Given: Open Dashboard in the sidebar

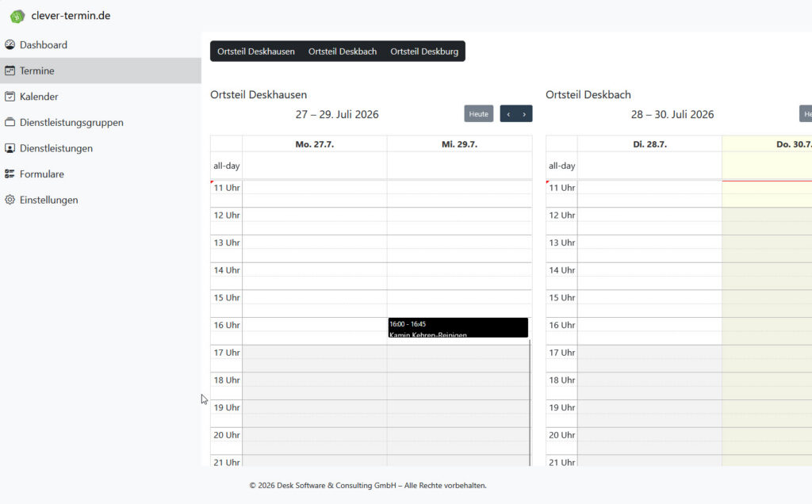Looking at the screenshot, I should (x=101, y=44).
